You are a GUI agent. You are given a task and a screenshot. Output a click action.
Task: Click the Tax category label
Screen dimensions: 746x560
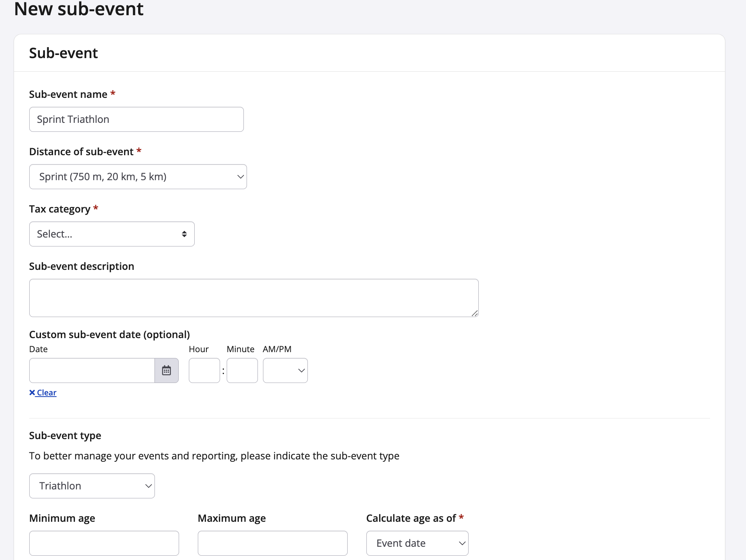(60, 209)
